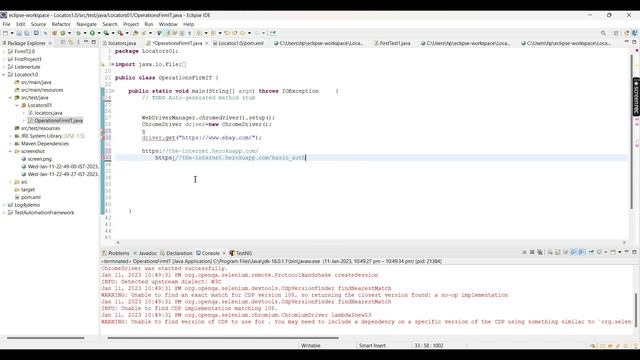Expand folded import block at line 3

(x=113, y=64)
